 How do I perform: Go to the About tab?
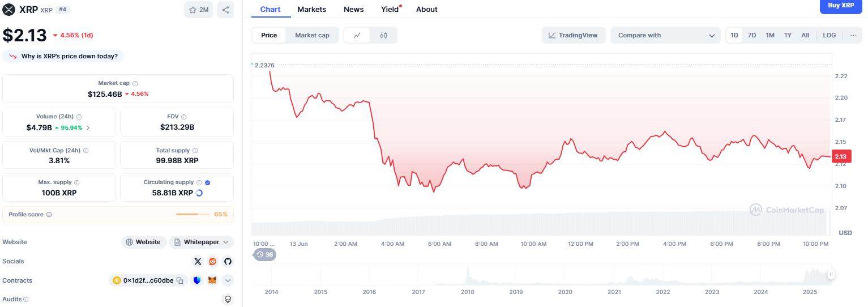tap(427, 9)
